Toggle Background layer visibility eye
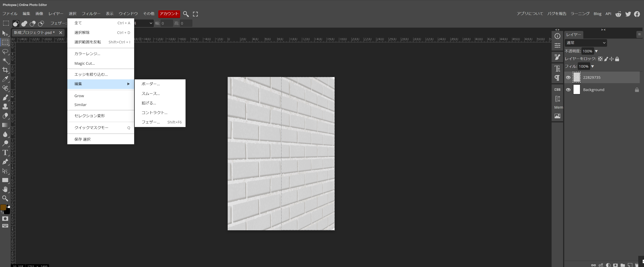 [x=568, y=90]
